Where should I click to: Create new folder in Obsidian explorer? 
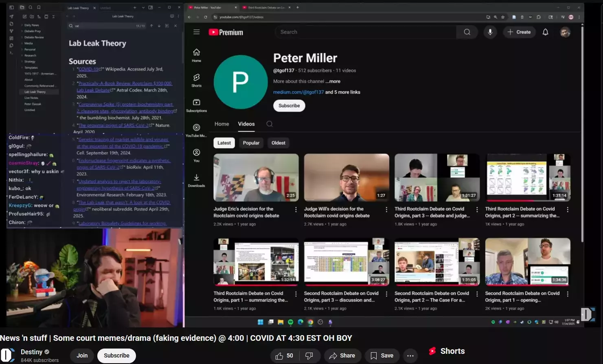32,17
